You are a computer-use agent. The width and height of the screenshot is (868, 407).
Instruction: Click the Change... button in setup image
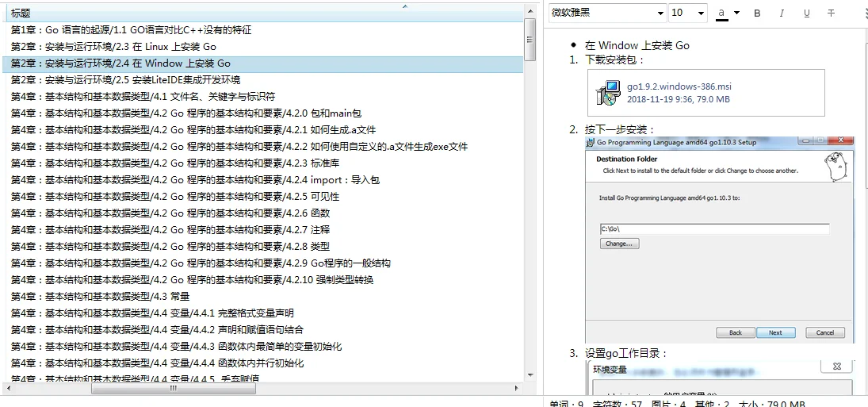(x=619, y=244)
